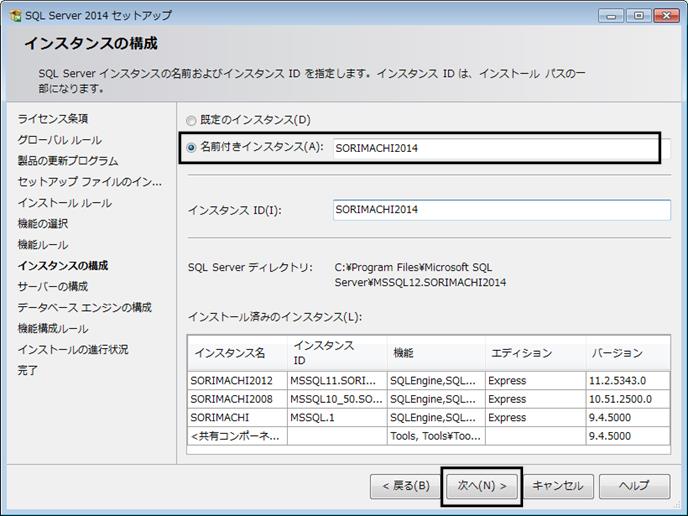
Task: Click インストールの進行状況 step in sidebar
Action: (x=73, y=350)
